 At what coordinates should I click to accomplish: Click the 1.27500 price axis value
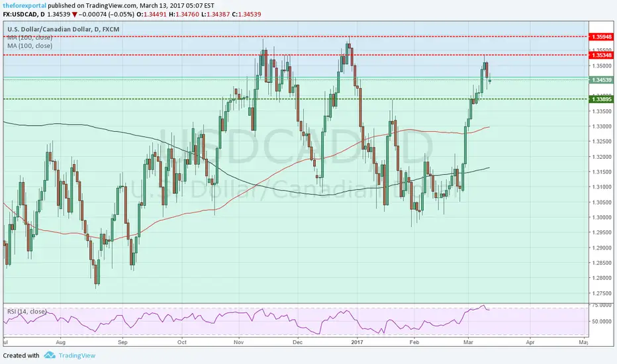[x=602, y=293]
